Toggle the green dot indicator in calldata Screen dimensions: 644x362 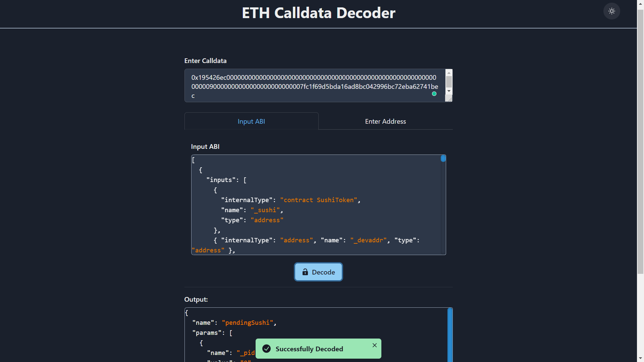pyautogui.click(x=435, y=94)
